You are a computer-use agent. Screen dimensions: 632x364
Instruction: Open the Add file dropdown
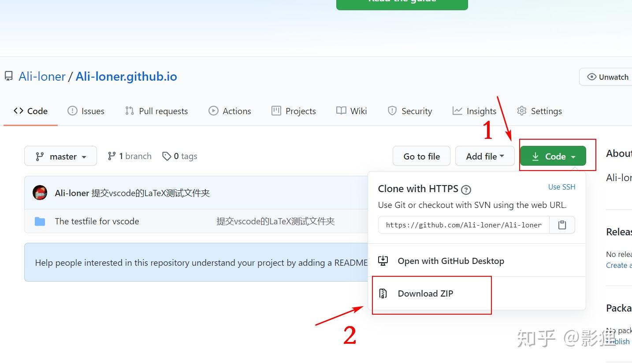(485, 156)
